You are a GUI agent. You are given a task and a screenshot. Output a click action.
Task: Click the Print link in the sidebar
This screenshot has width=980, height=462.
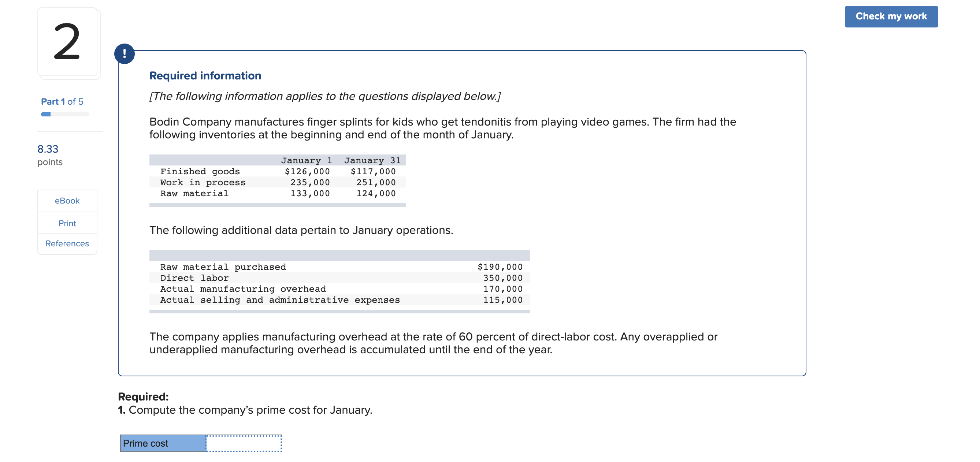[67, 223]
